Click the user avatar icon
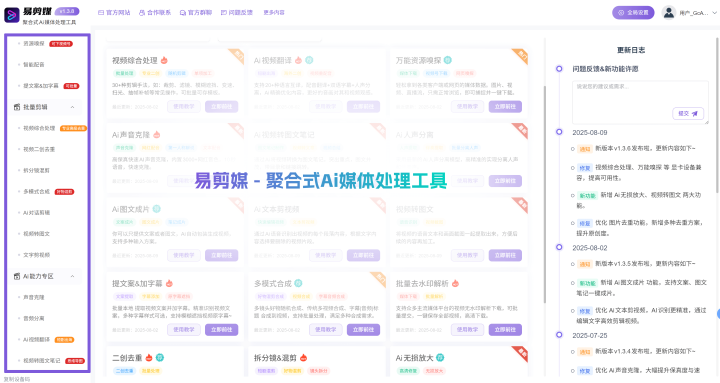Image resolution: width=720 pixels, height=383 pixels. point(669,12)
